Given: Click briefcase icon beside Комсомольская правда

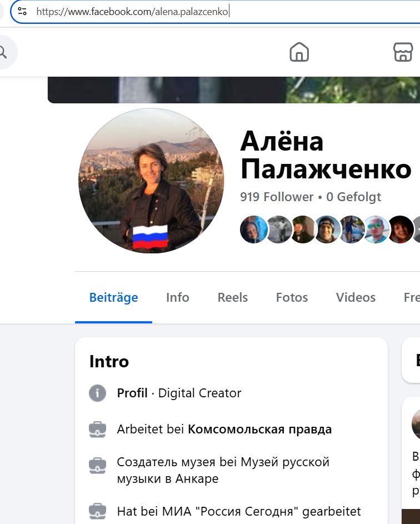Looking at the screenshot, I should [x=97, y=430].
